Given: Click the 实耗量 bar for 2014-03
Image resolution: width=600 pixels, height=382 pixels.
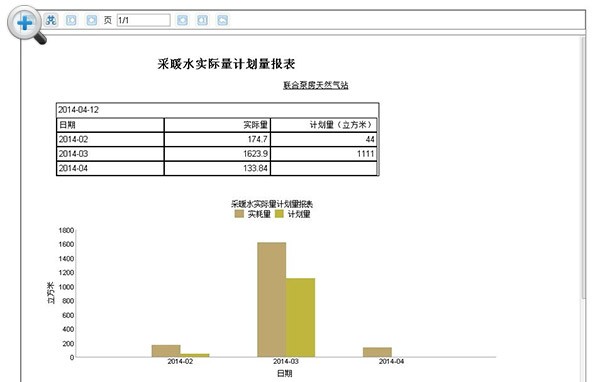Looking at the screenshot, I should click(x=272, y=300).
